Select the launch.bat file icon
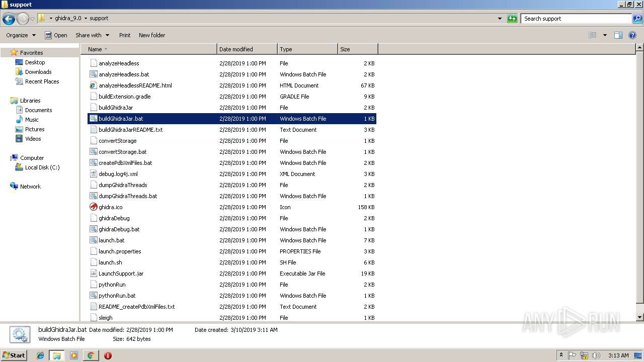The width and height of the screenshot is (644, 362). 93,240
